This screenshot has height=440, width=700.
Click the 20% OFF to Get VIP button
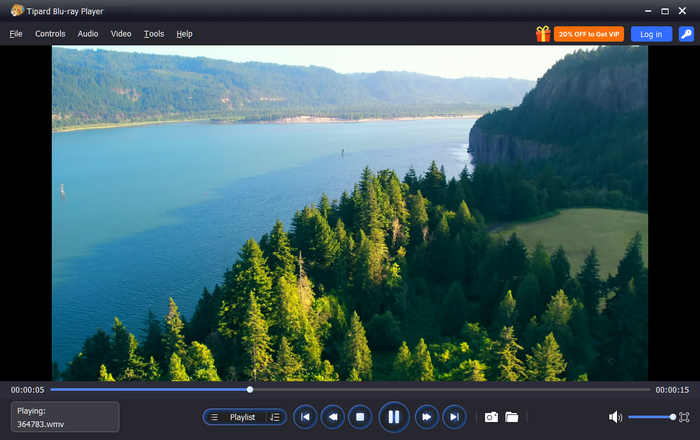coord(589,34)
